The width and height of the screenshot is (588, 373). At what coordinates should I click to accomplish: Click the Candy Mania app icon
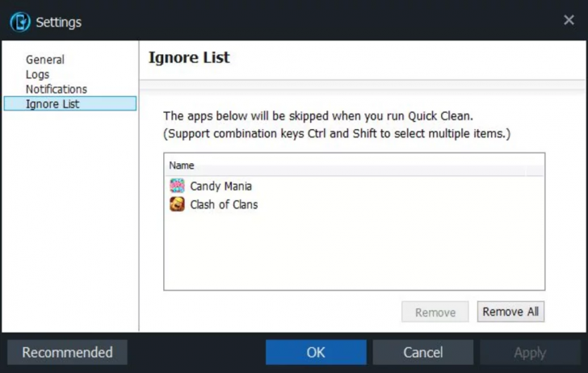(x=177, y=186)
